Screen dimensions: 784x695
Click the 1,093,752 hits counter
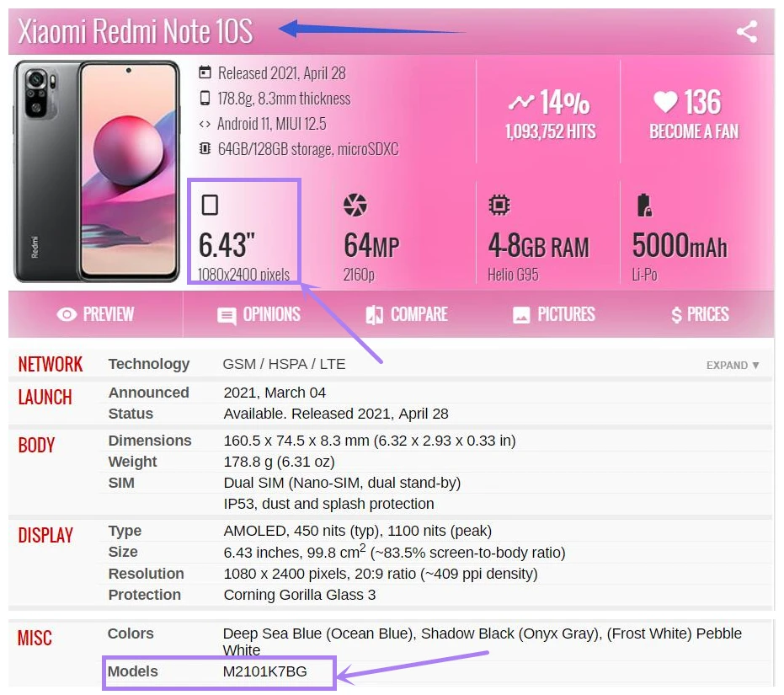[550, 131]
